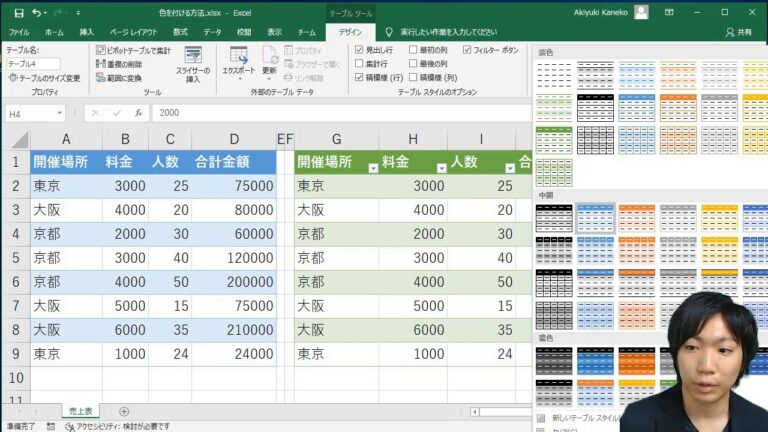Toggle the 集計行 checkbox
This screenshot has height=432, width=768.
(x=359, y=64)
